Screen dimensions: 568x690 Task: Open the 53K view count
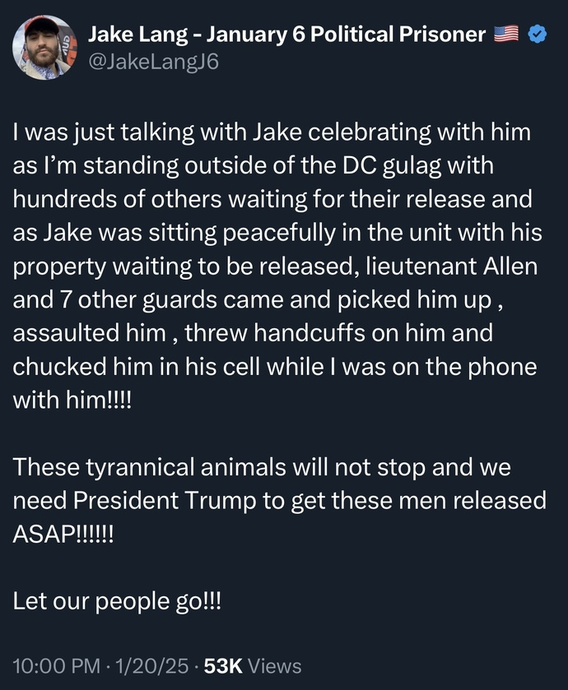point(223,666)
